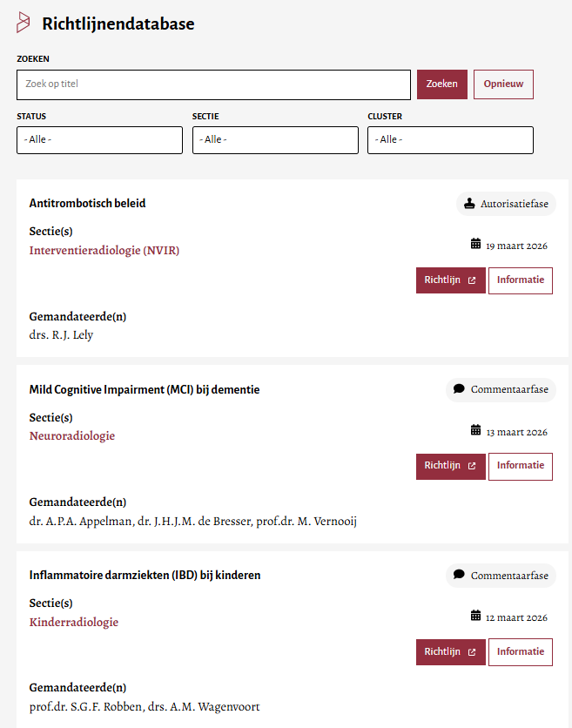Click the Richtlijnendatabase logo icon
Image resolution: width=572 pixels, height=728 pixels.
click(25, 24)
